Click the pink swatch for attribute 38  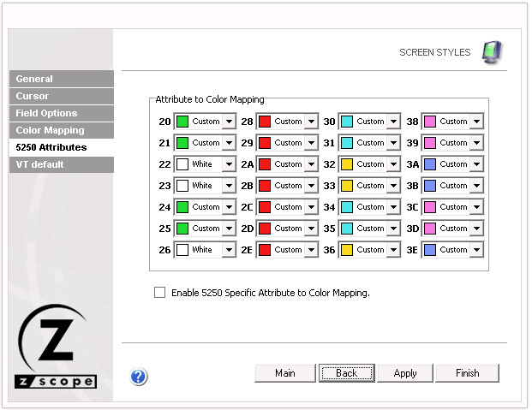(430, 122)
